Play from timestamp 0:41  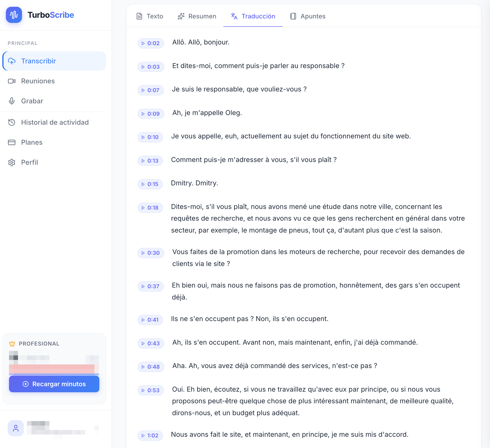coord(150,320)
